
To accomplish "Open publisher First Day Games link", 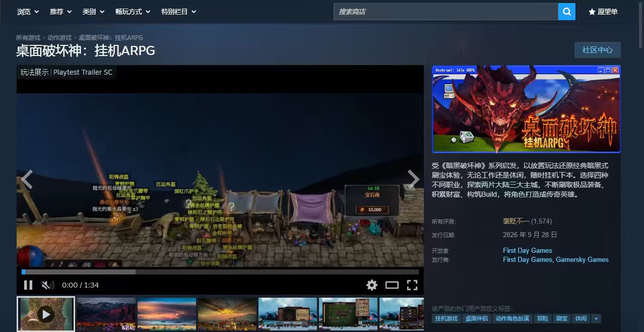I will (528, 260).
